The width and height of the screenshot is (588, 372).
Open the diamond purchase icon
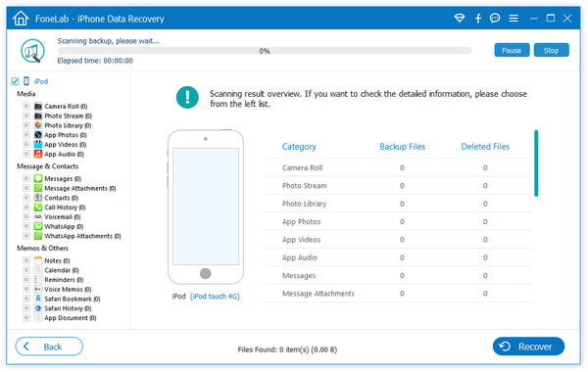pos(460,18)
